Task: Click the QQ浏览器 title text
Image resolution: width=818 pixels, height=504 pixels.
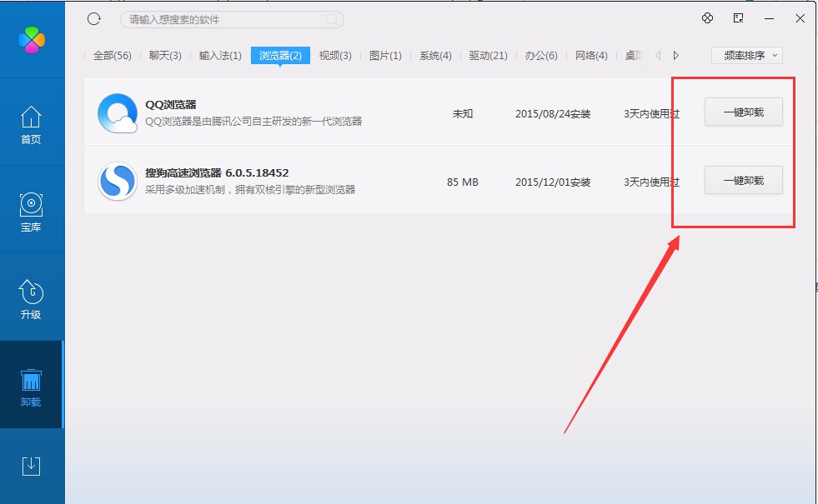Action: pos(171,105)
